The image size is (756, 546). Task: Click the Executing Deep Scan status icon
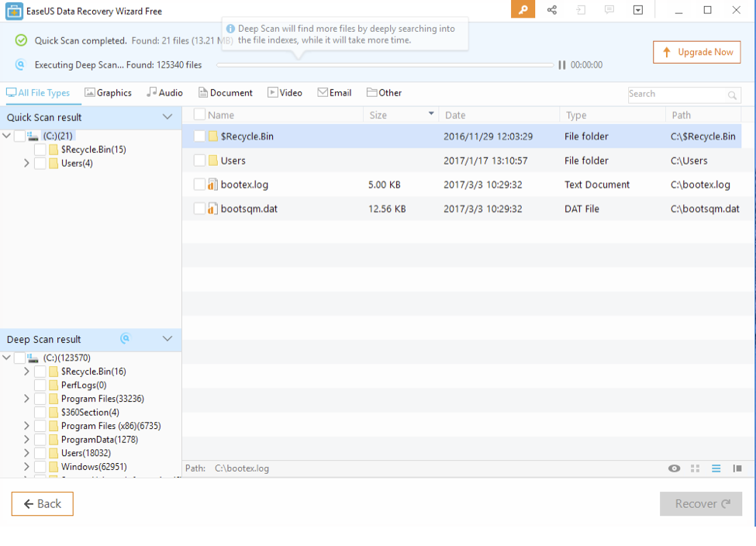point(20,64)
